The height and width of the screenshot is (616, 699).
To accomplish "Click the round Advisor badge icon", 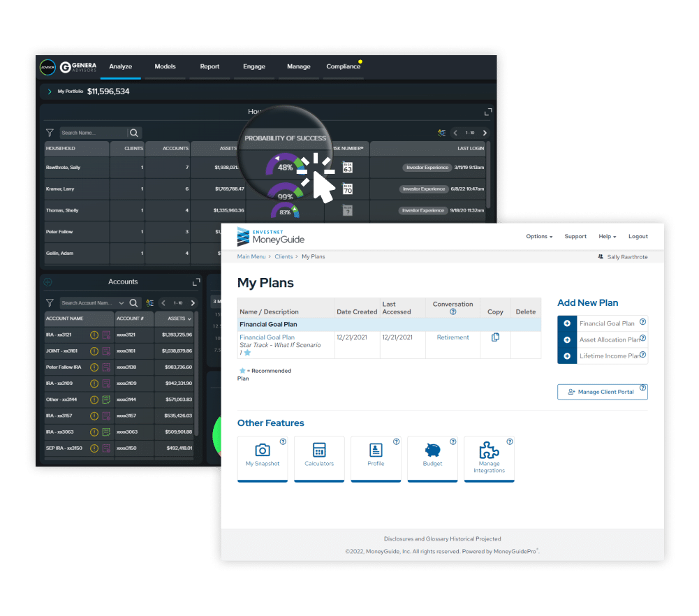I will (x=47, y=67).
